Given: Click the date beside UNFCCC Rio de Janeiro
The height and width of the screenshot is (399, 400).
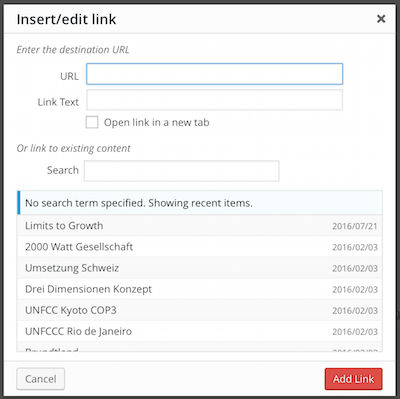Looking at the screenshot, I should pyautogui.click(x=355, y=332).
